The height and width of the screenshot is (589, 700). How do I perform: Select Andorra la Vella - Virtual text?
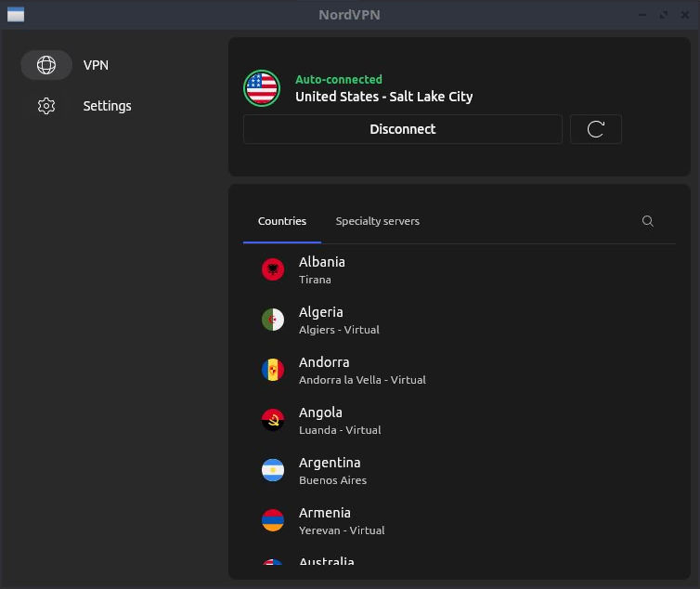coord(362,380)
